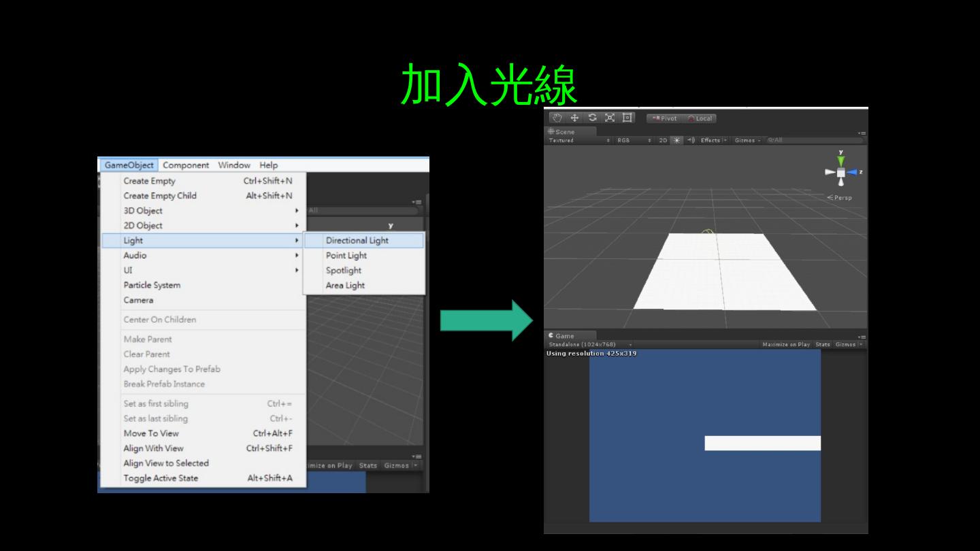Choose Align View to Selected
Viewport: 980px width, 551px height.
203,463
